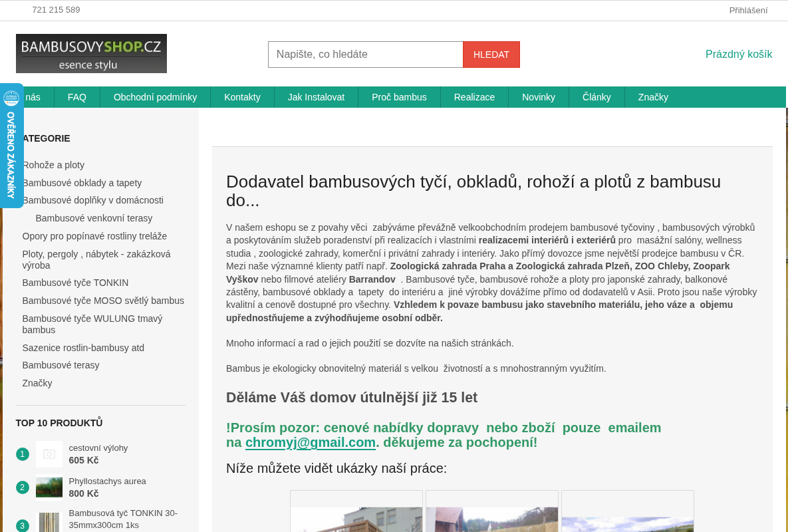Open the 'Obchodní podmínky' menu item
This screenshot has width=798, height=532.
click(155, 97)
